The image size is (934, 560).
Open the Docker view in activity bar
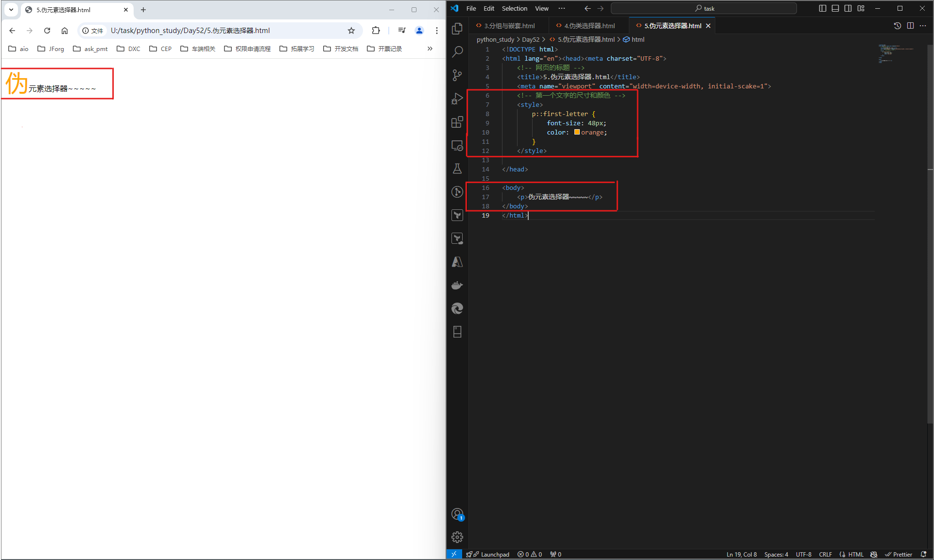[x=457, y=285]
